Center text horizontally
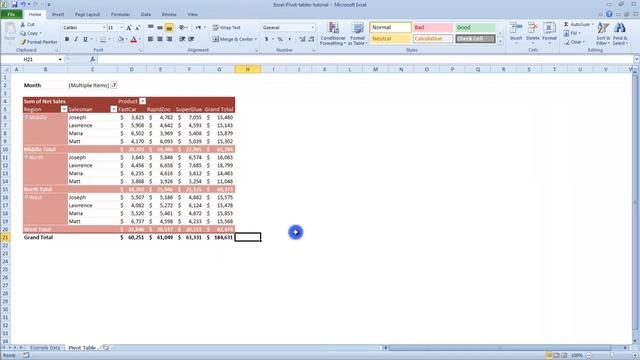Image resolution: width=640 pixels, height=360 pixels. 160,39
